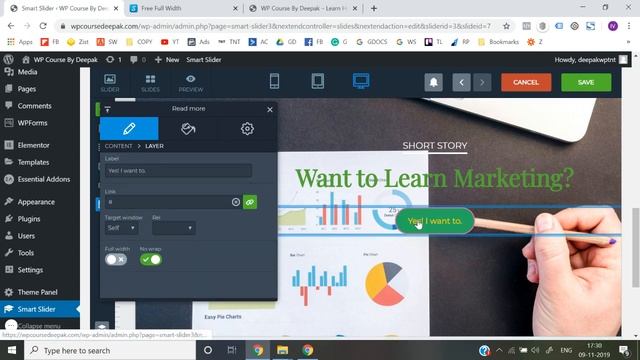Screen dimensions: 640x360
Task: Select the pencil Content tab
Action: [129, 129]
